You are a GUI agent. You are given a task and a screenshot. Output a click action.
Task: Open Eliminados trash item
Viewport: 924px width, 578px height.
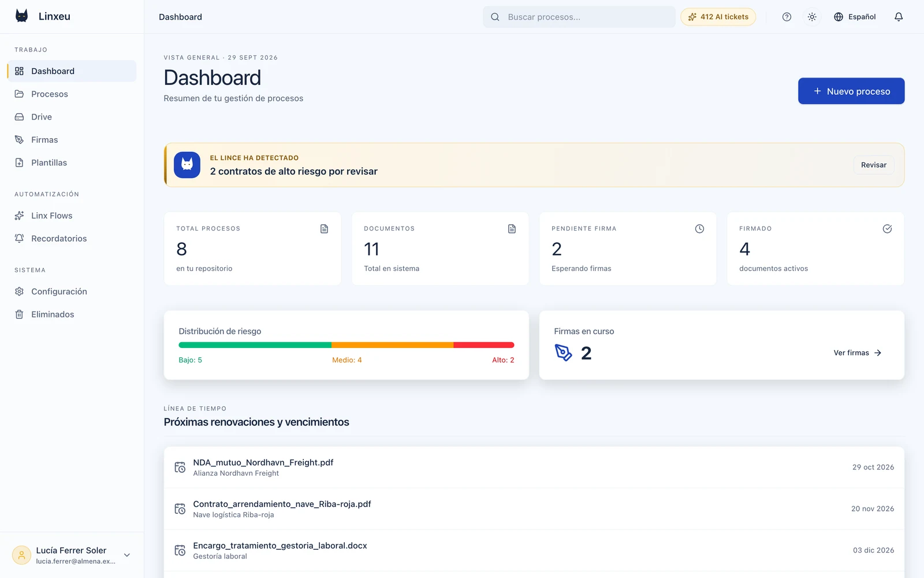coord(72,314)
